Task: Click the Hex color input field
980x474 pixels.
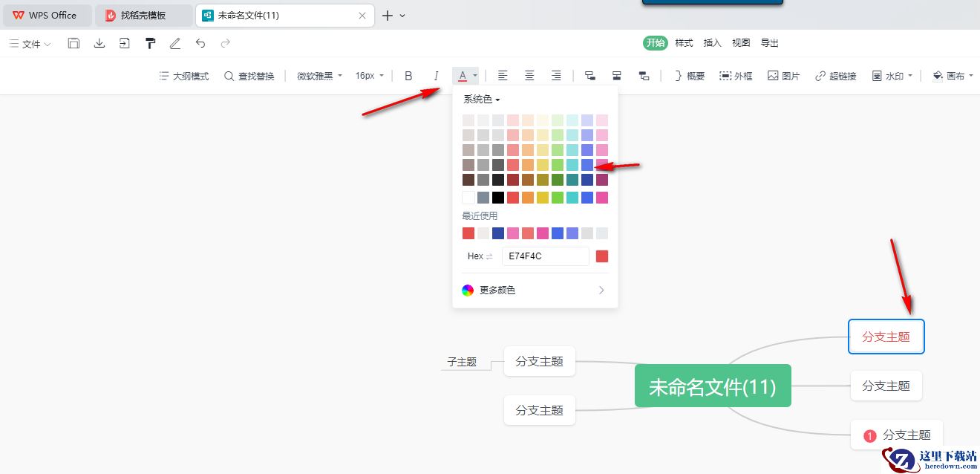Action: click(x=545, y=256)
